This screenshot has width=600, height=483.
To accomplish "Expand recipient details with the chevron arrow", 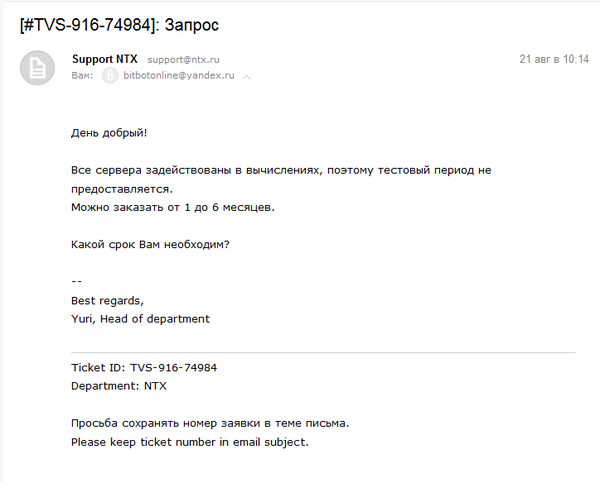I will tap(247, 77).
